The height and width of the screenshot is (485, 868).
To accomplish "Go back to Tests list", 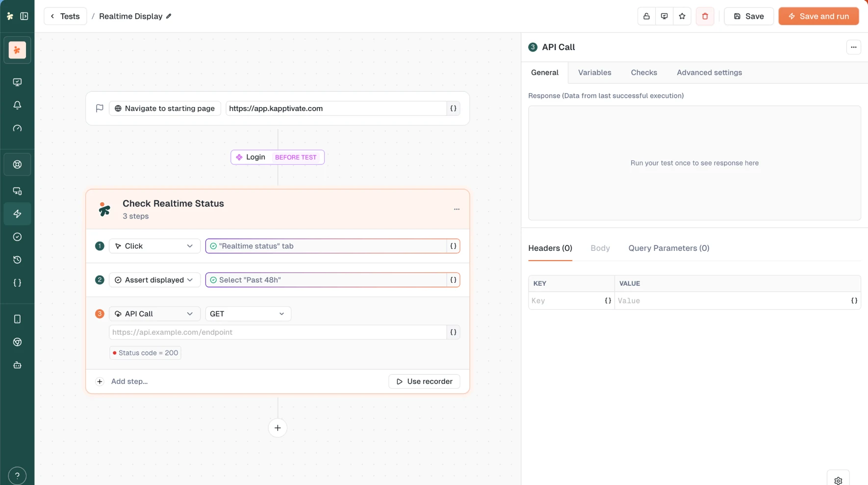I will 65,16.
